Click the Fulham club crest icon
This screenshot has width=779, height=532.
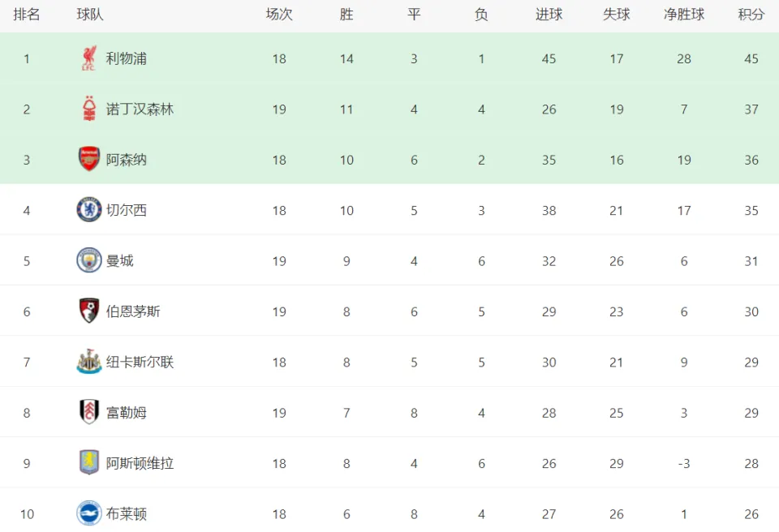point(89,412)
